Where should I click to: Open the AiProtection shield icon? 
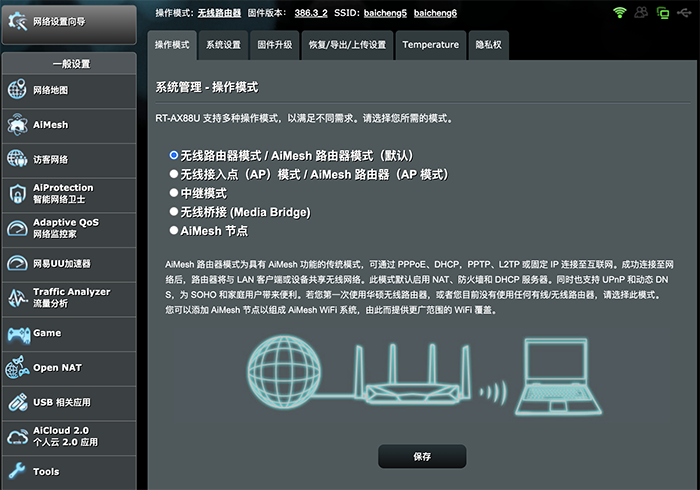pyautogui.click(x=17, y=194)
